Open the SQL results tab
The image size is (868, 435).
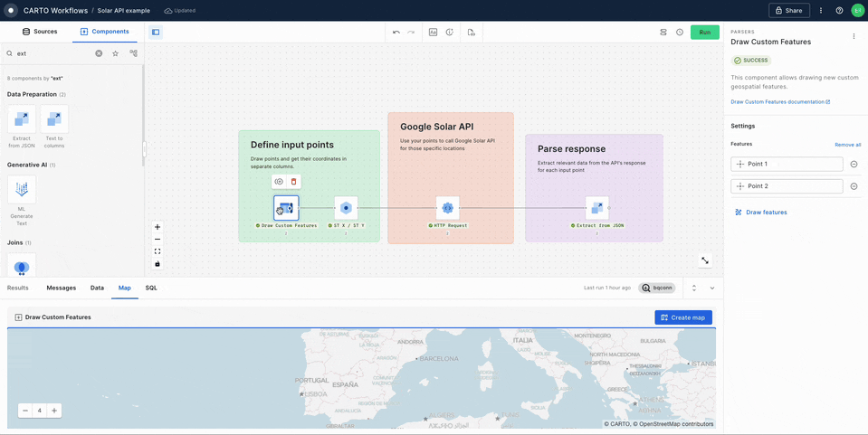tap(151, 288)
